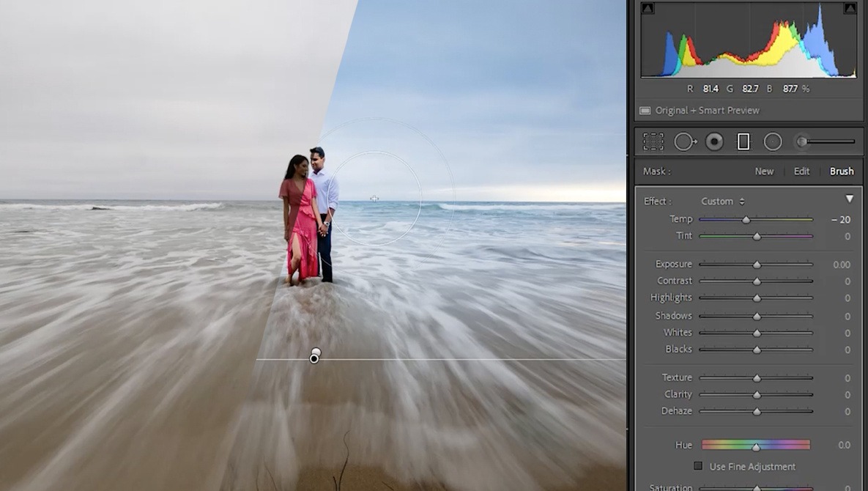The height and width of the screenshot is (491, 868).
Task: Click the Blacks slider handle
Action: [757, 350]
